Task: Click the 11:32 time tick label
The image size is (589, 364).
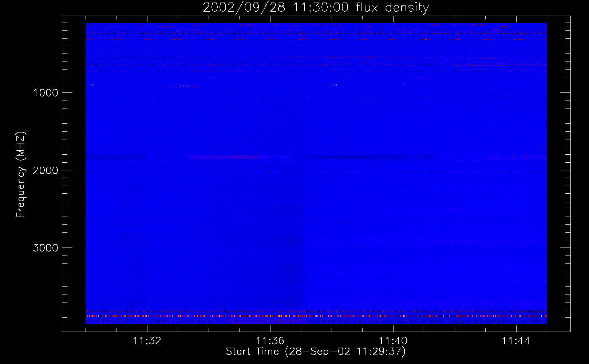Action: coord(147,341)
